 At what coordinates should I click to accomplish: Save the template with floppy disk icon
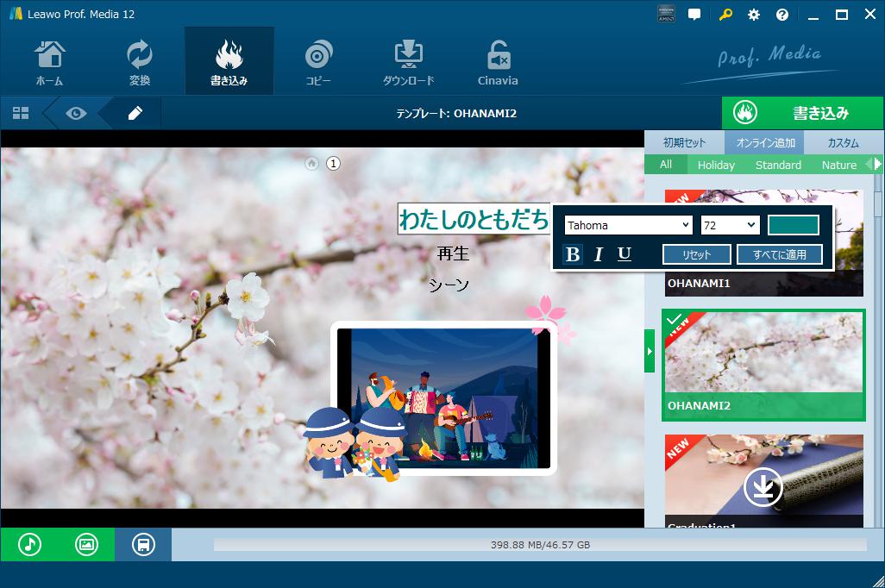tap(143, 545)
